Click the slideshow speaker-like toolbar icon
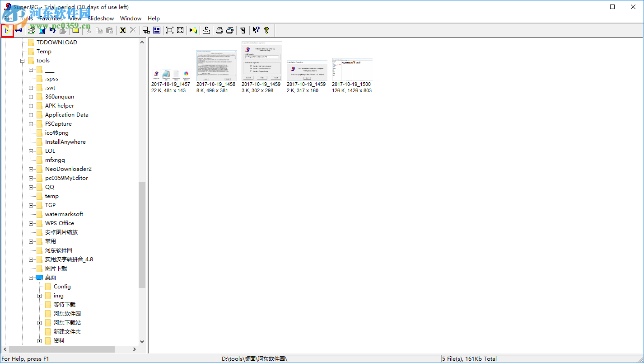This screenshot has height=363, width=644. coord(193,30)
